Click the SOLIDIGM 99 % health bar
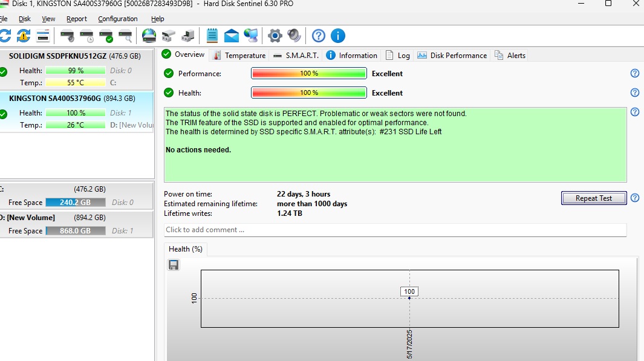Image resolution: width=644 pixels, height=361 pixels. point(76,71)
